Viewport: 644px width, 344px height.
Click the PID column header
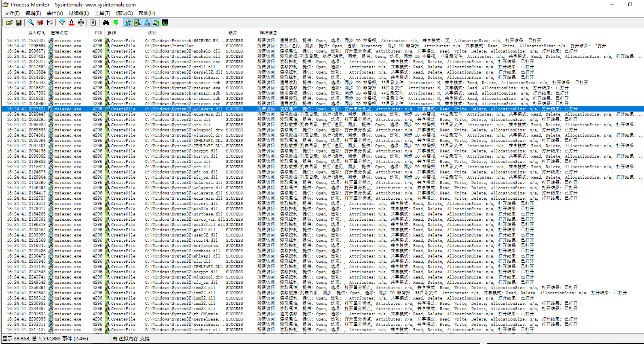[x=97, y=33]
